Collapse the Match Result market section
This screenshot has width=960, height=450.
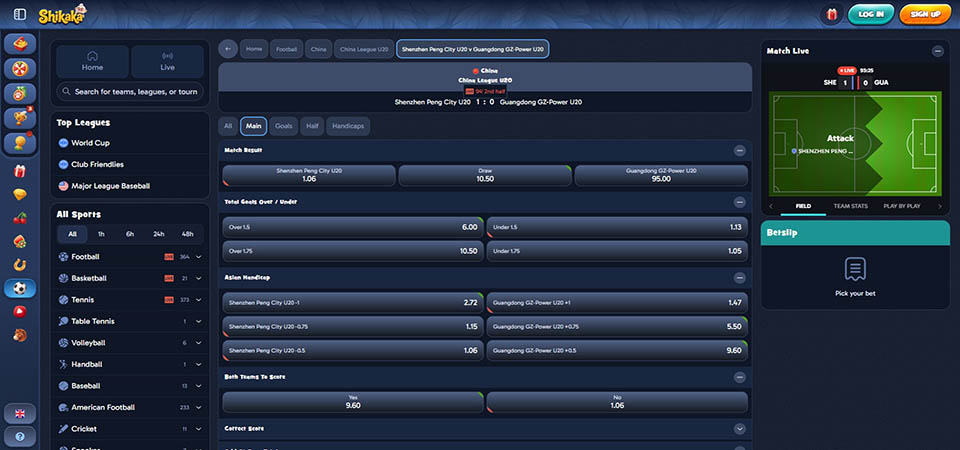point(740,150)
